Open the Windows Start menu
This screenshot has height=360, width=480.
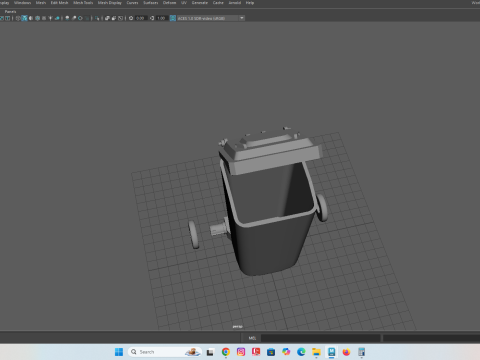click(119, 352)
